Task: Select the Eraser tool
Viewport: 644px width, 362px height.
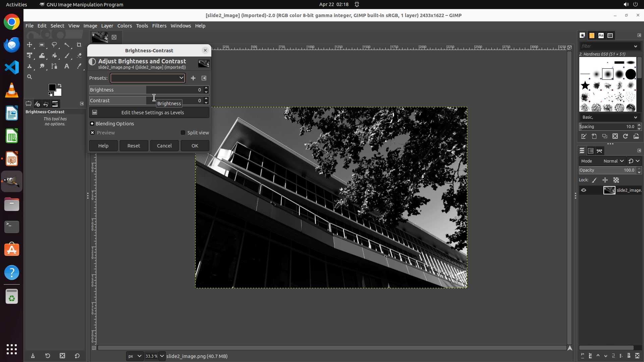Action: click(79, 56)
